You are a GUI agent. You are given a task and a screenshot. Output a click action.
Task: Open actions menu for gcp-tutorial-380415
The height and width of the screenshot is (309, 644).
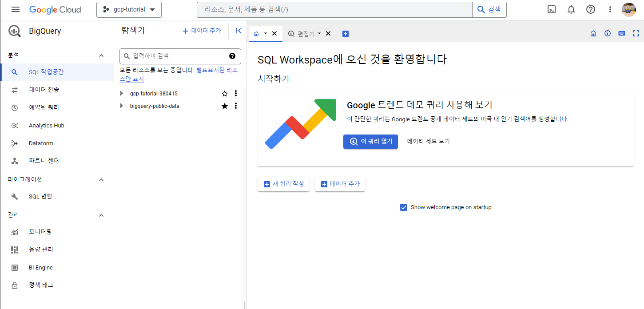pyautogui.click(x=236, y=94)
